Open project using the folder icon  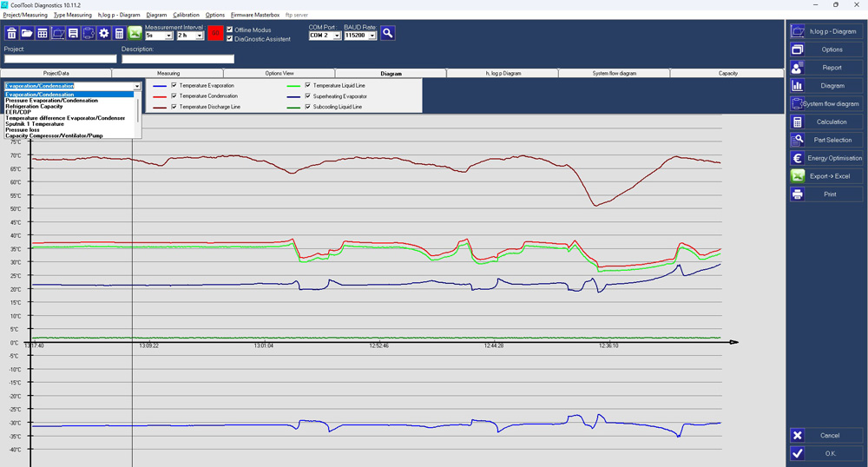click(x=27, y=33)
